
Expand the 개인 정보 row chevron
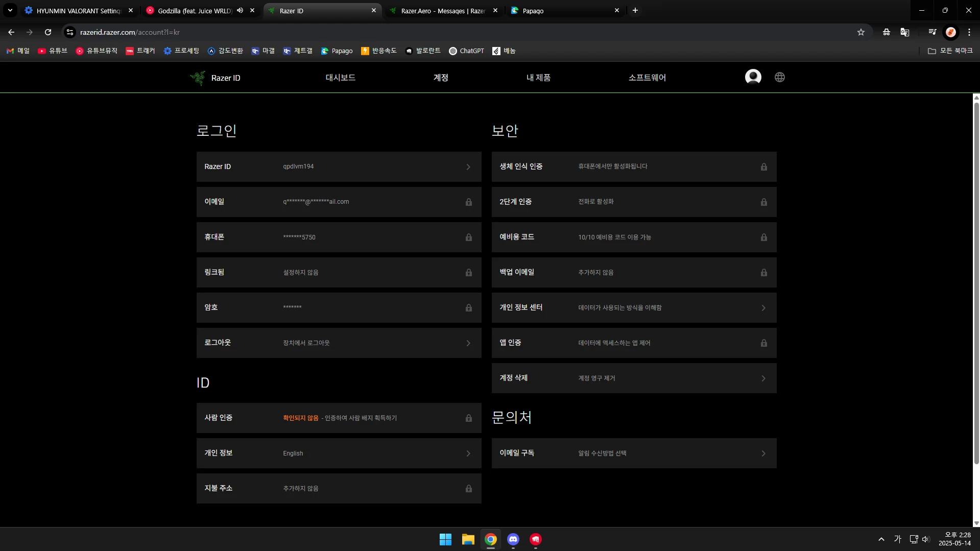(468, 453)
